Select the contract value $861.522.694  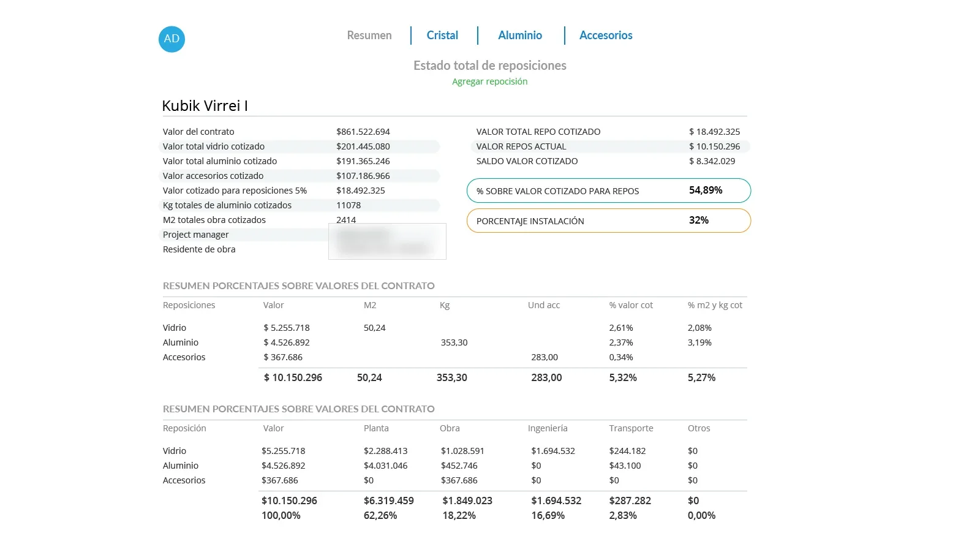(363, 132)
